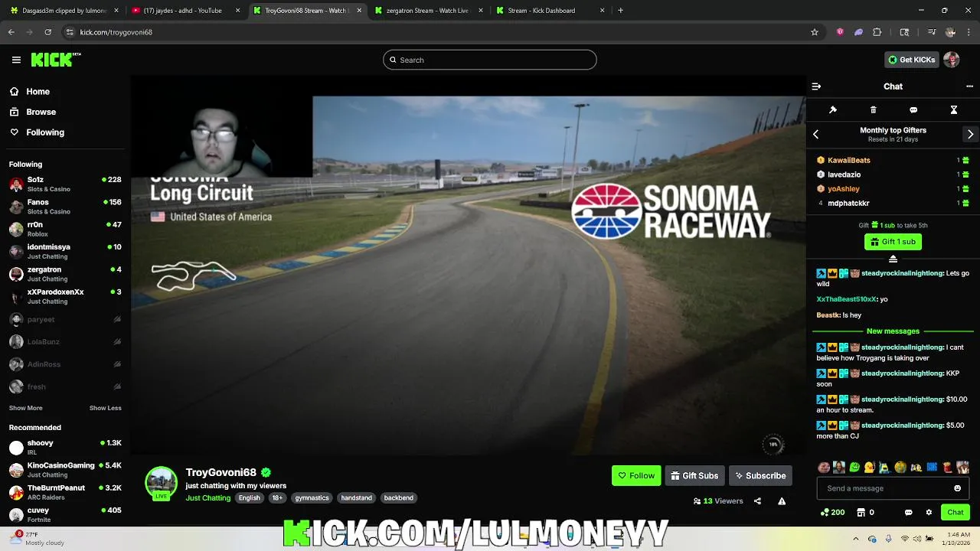Open chat options three-dot menu
The image size is (980, 551).
(x=969, y=86)
